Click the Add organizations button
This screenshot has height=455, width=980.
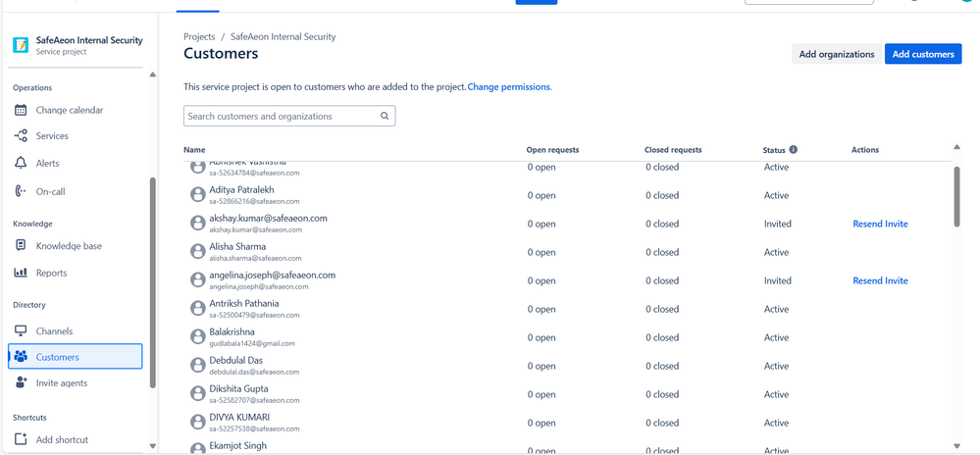pyautogui.click(x=836, y=54)
